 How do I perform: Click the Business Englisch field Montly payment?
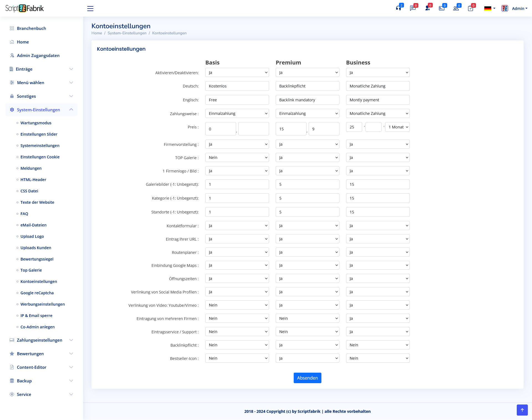tap(378, 100)
